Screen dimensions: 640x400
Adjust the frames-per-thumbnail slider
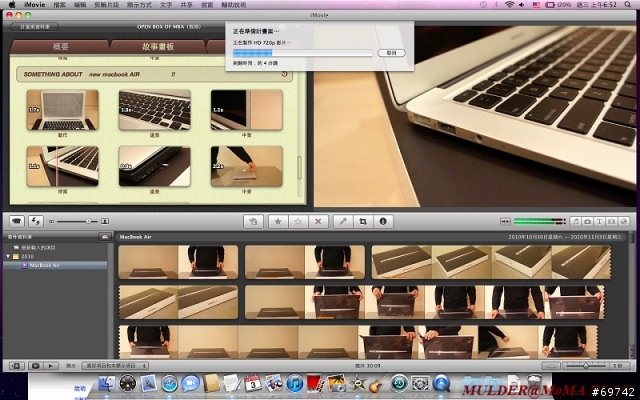point(586,366)
